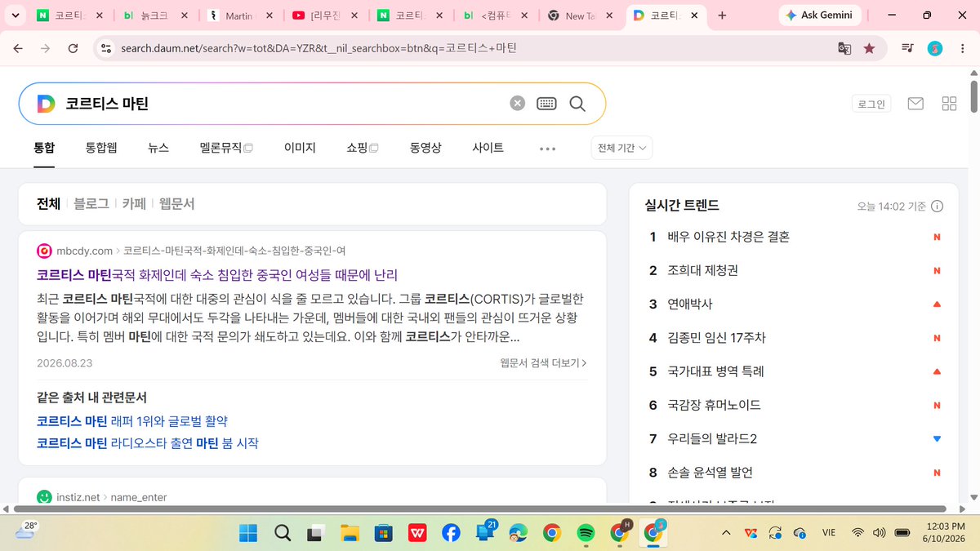The height and width of the screenshot is (551, 980).
Task: Open the Chrome profile avatar
Action: [935, 48]
